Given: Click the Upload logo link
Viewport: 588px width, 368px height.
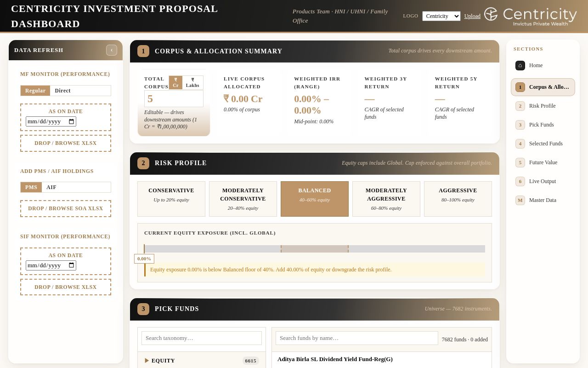Looking at the screenshot, I should coord(472,16).
